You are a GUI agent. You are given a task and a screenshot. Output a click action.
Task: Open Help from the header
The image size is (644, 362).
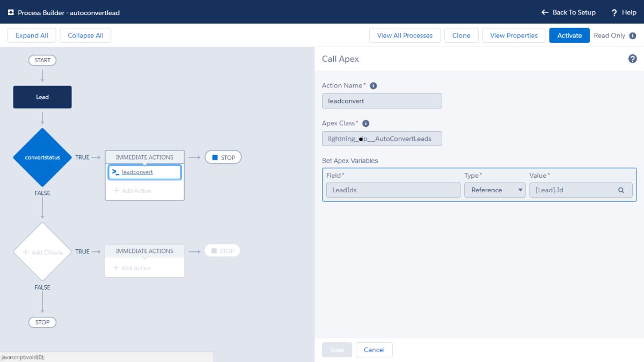[x=624, y=12]
